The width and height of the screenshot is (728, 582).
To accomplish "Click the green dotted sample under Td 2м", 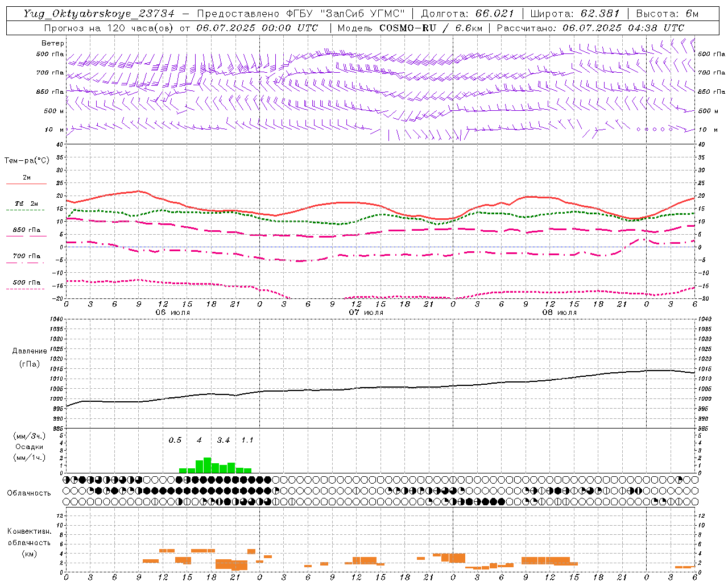I will (x=26, y=210).
